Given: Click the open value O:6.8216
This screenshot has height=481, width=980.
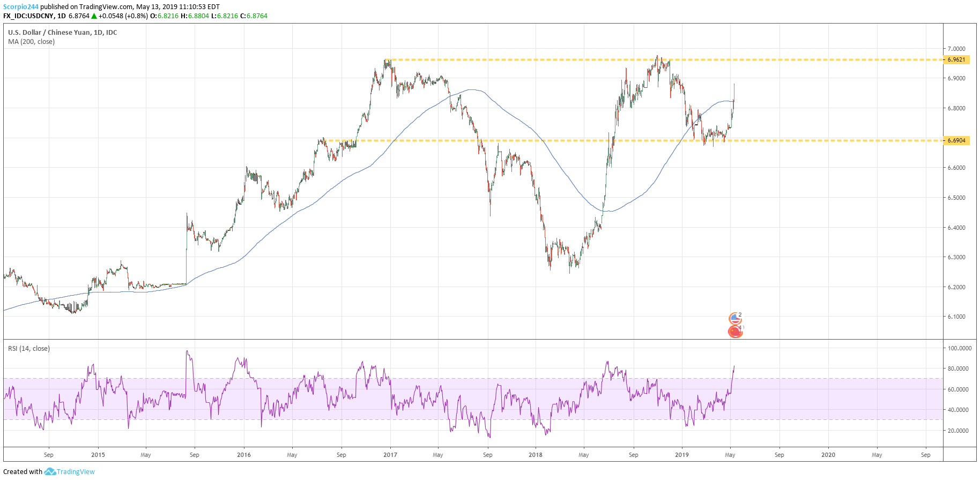Looking at the screenshot, I should 164,16.
